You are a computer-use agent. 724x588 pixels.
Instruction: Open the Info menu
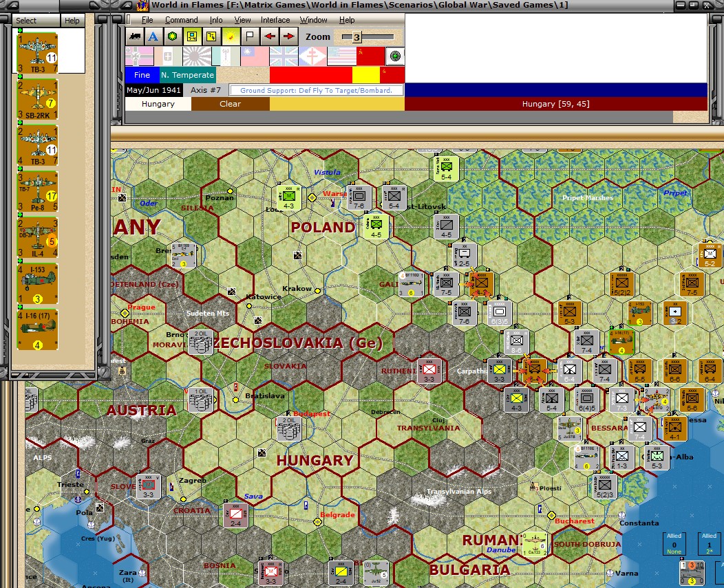(x=216, y=20)
